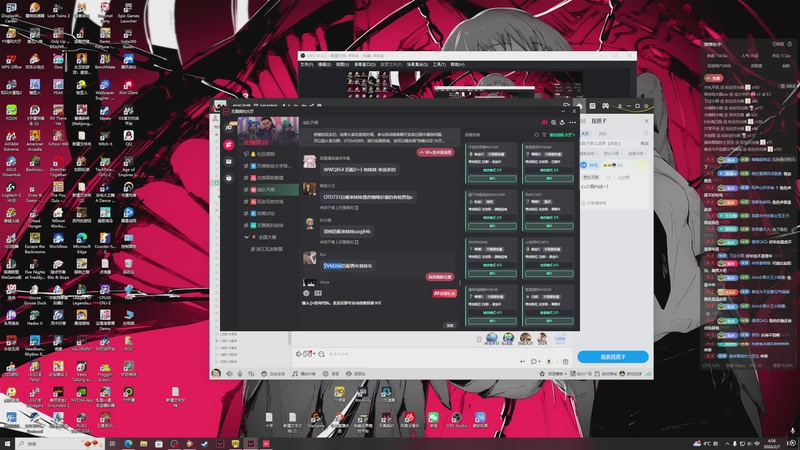This screenshot has height=450, width=800.
Task: Open the chat bubble dropdown in YY input bar
Action: 534,361
